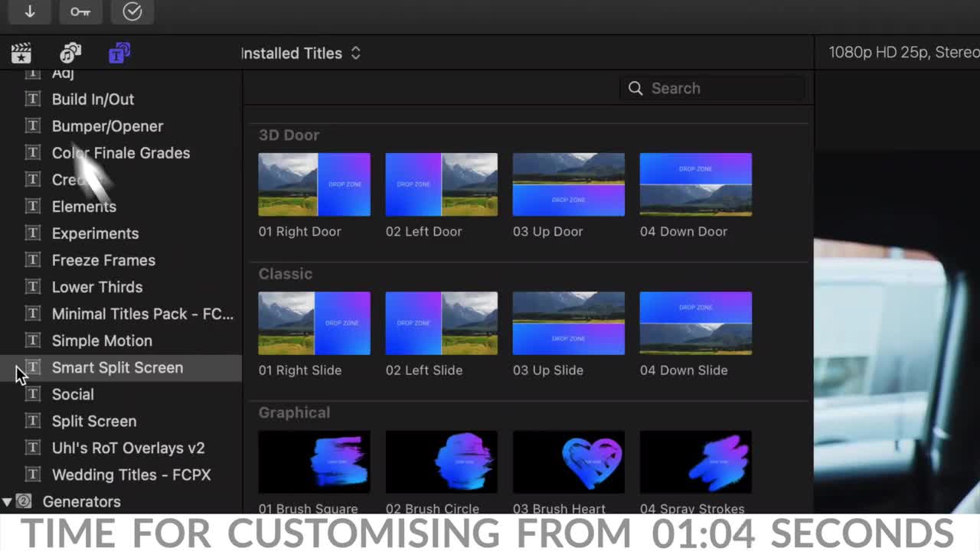Choose the 01 Right Door title preset
Viewport: 980px width, 551px height.
coord(314,184)
